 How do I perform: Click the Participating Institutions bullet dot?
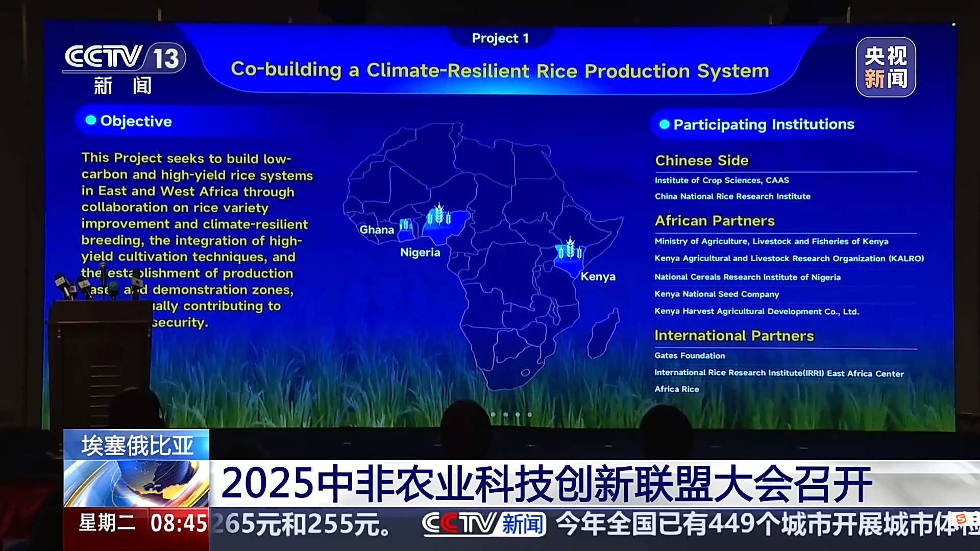(664, 124)
